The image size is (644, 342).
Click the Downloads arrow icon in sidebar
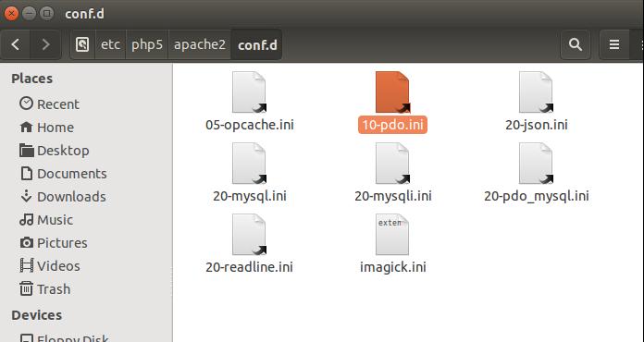coord(26,196)
